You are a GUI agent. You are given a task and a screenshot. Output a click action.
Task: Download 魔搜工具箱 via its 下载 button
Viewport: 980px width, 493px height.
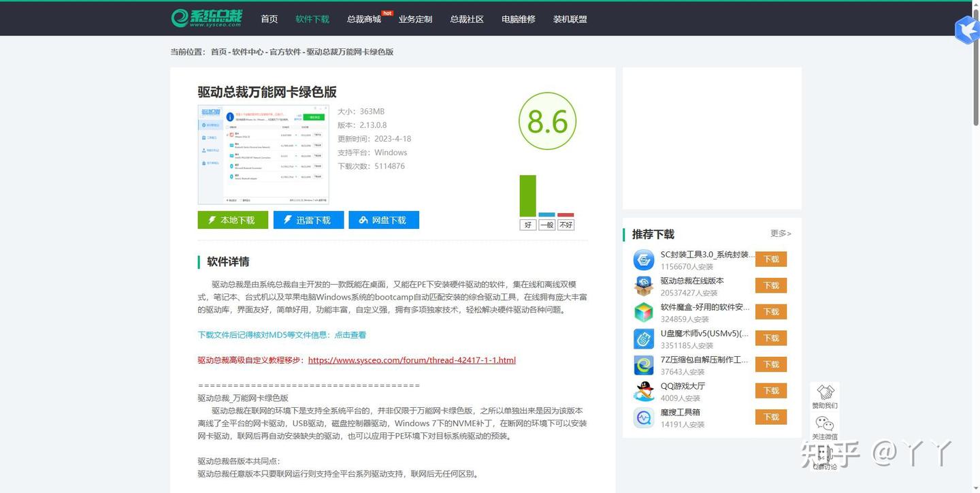point(771,417)
